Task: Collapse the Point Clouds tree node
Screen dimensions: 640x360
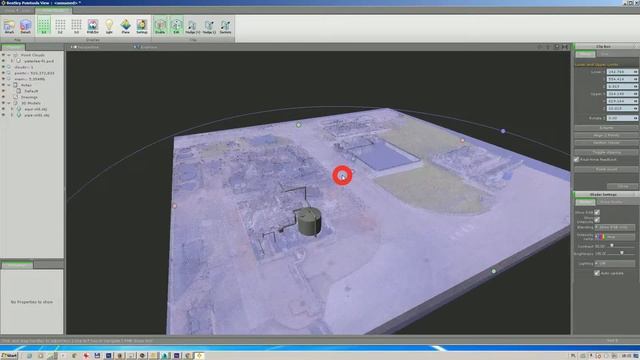Action: 9,55
